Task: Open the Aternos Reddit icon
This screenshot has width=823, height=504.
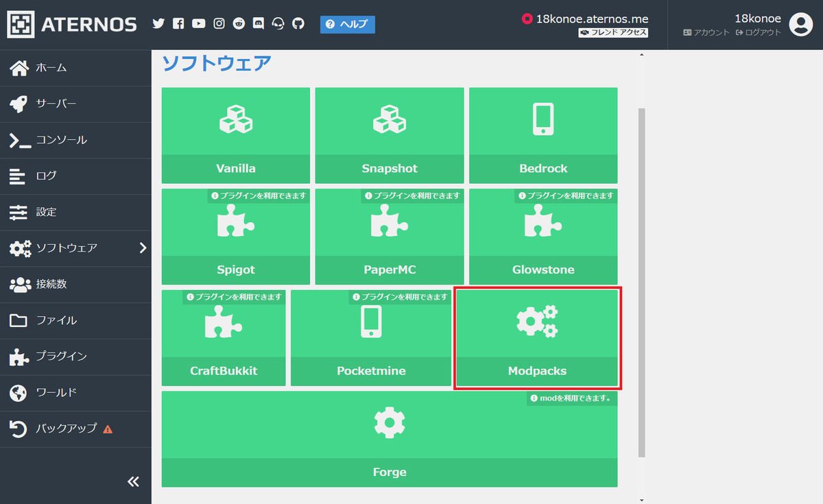Action: pyautogui.click(x=239, y=24)
